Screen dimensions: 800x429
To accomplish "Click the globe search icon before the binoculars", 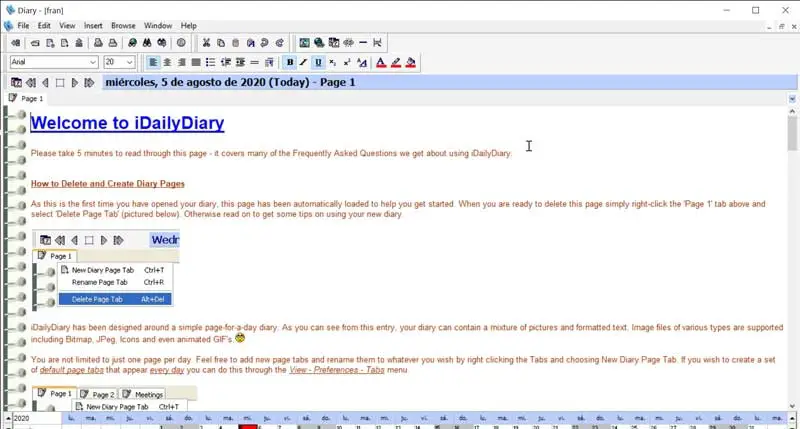I will point(132,43).
